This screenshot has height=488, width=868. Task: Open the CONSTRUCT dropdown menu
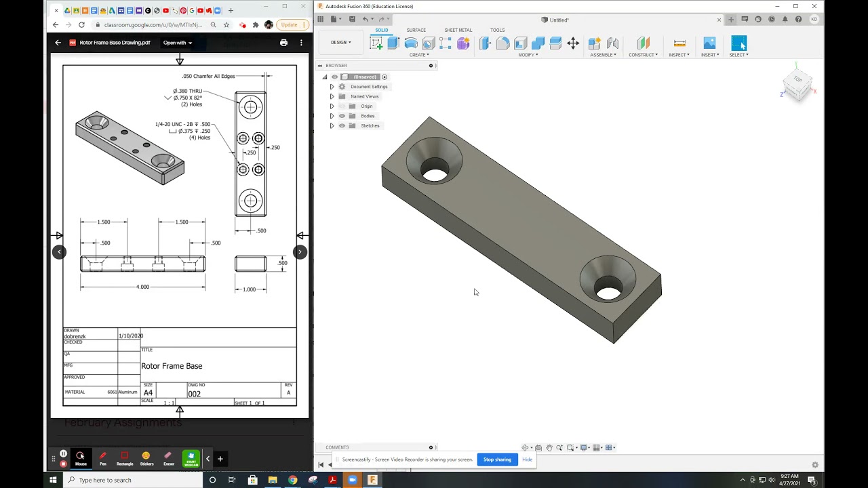(643, 55)
